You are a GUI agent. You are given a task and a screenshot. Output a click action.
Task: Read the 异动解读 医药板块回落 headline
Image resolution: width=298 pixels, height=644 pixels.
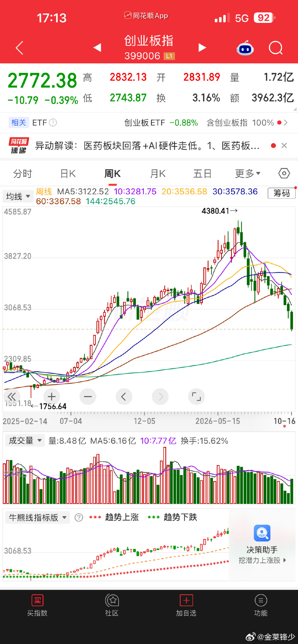coord(147,145)
